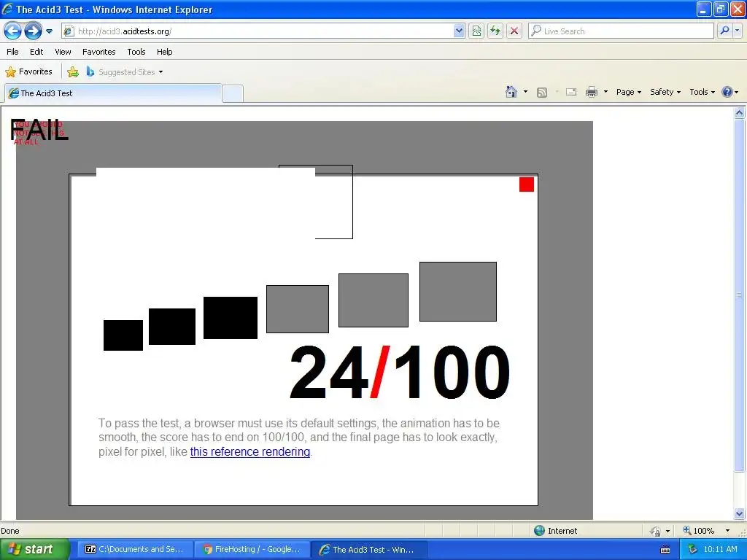Open the Help menu
Image resolution: width=747 pixels, height=560 pixels.
pyautogui.click(x=164, y=52)
